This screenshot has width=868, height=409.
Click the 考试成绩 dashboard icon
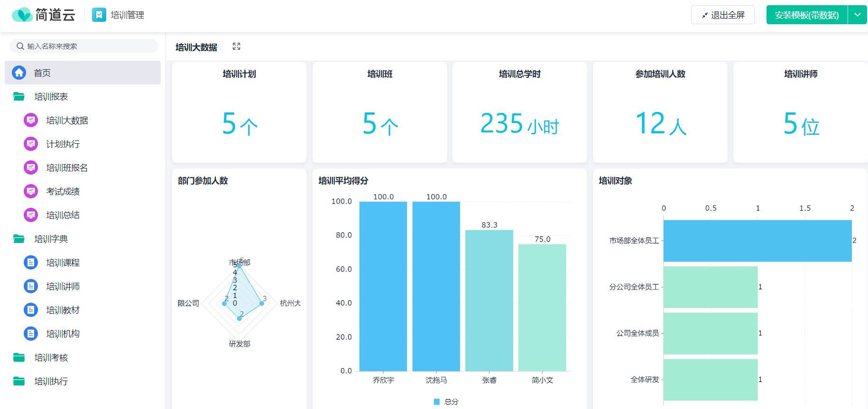tap(31, 191)
